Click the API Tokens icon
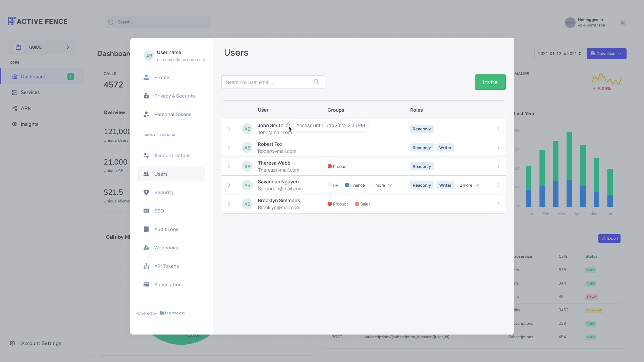Viewport: 644px width, 362px height. point(146,266)
